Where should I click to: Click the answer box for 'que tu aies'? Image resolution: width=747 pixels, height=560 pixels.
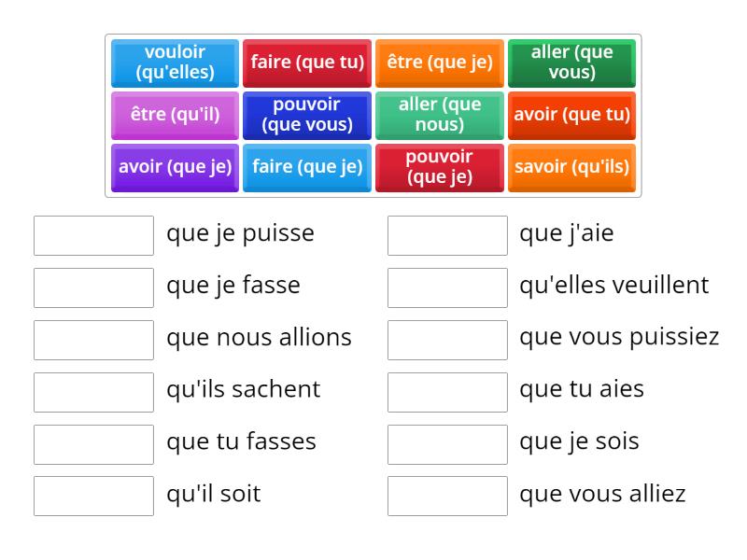tap(447, 392)
